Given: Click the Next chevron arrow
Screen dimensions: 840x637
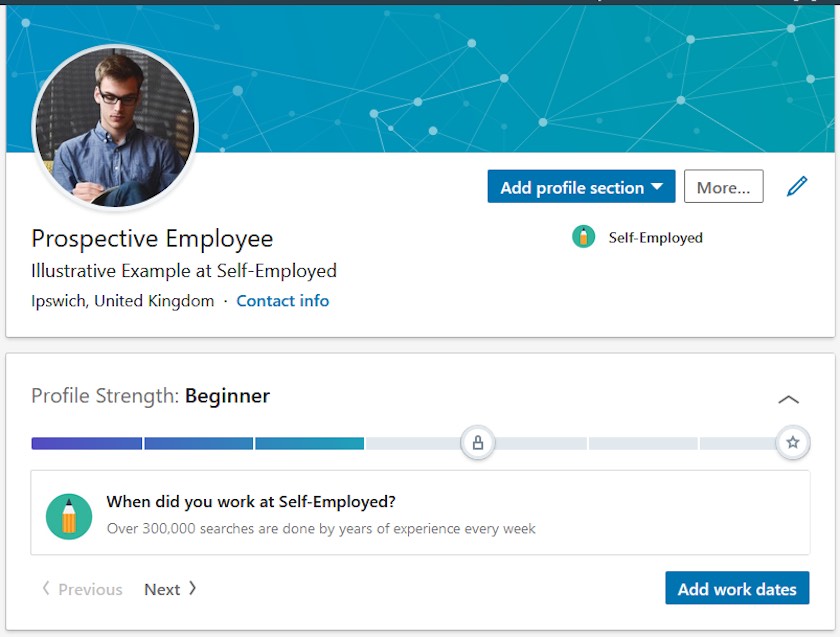Looking at the screenshot, I should (x=190, y=589).
